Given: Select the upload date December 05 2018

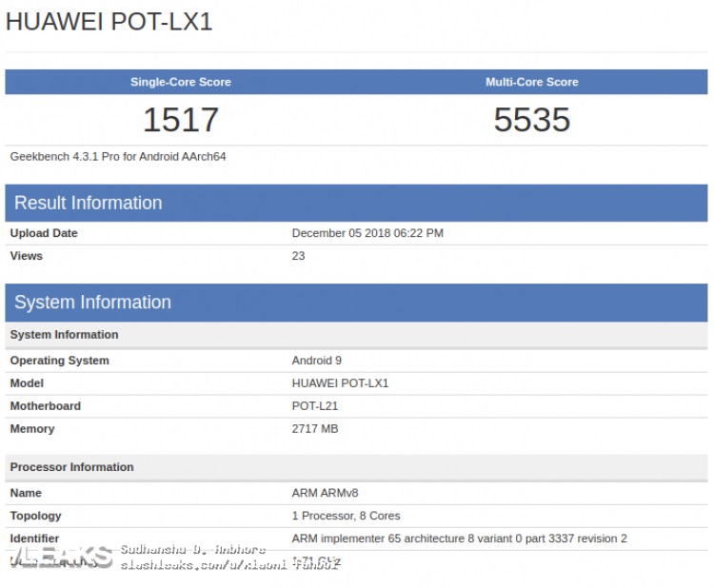Looking at the screenshot, I should click(x=367, y=233).
